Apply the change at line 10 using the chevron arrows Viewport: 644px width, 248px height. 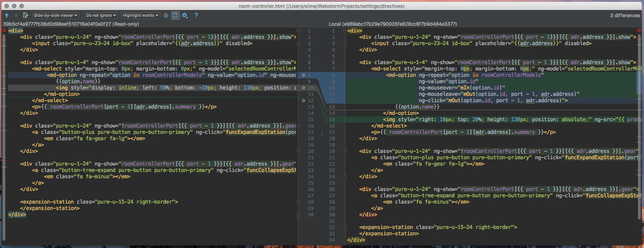(303, 88)
